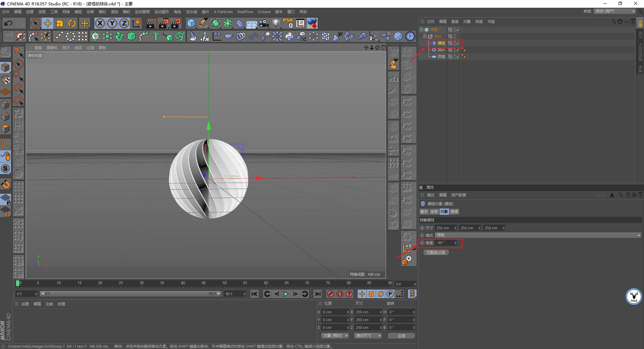Click the Pen/Spline tool icon
644x349 pixels.
coord(203,23)
